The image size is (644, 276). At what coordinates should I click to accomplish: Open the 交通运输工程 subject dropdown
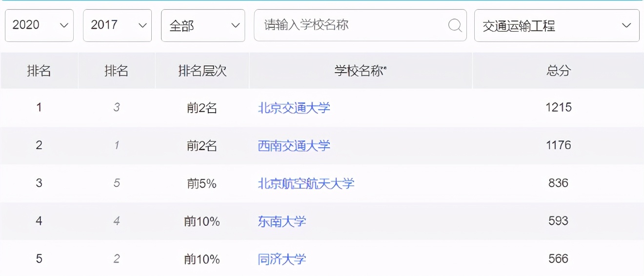point(557,25)
